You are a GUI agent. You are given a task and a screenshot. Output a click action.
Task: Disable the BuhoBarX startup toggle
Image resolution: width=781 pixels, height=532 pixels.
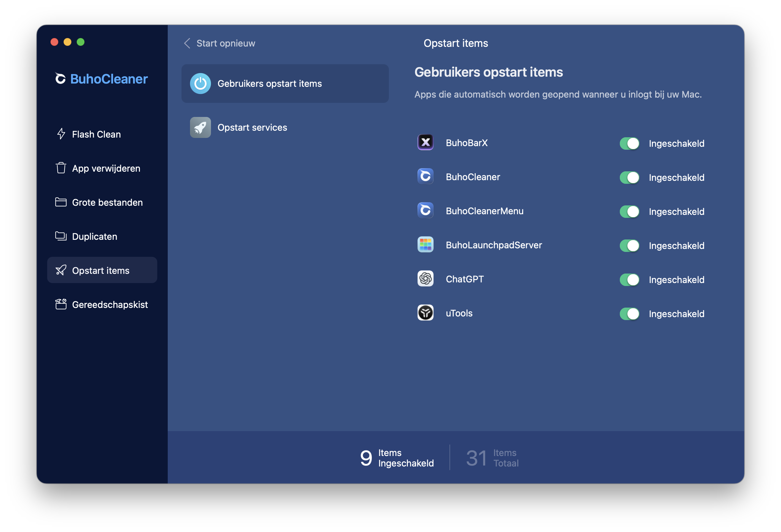coord(629,143)
